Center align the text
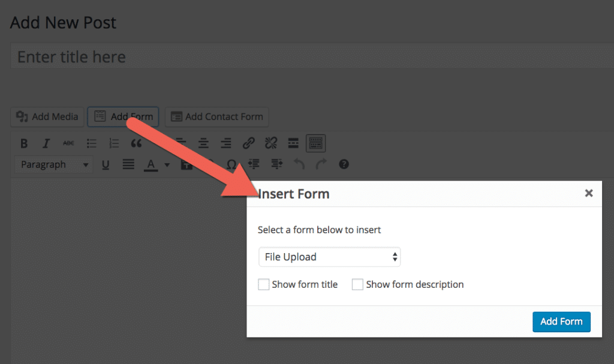Viewport: 614px width, 364px height. point(203,143)
